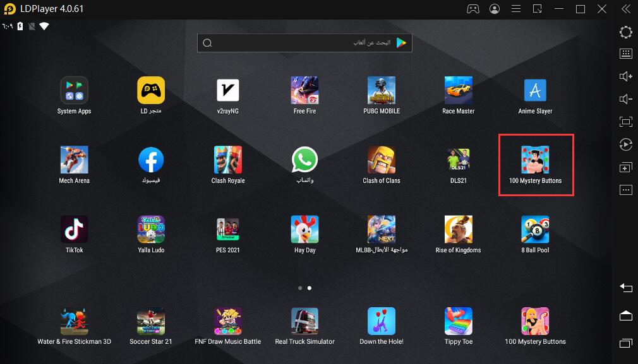
Task: Open the dock's 100 Mystery Buttons app
Action: coord(535,321)
